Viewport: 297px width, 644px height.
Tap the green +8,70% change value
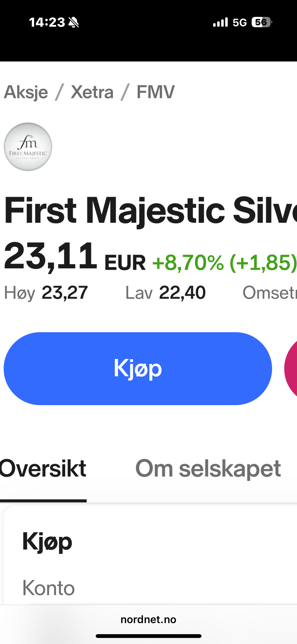188,263
